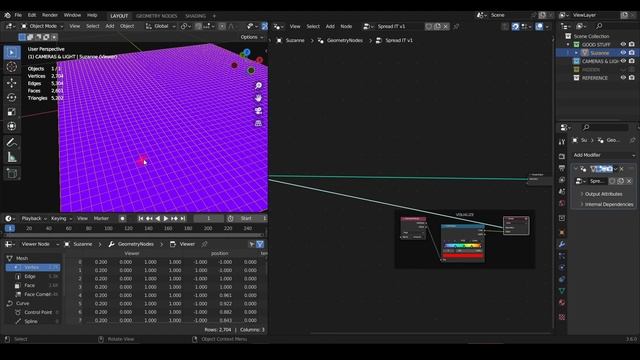Select the Measure tool
This screenshot has width=640, height=360.
[12, 157]
